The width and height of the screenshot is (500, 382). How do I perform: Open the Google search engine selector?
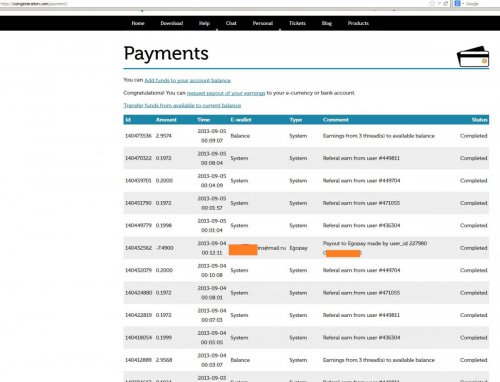(x=459, y=3)
